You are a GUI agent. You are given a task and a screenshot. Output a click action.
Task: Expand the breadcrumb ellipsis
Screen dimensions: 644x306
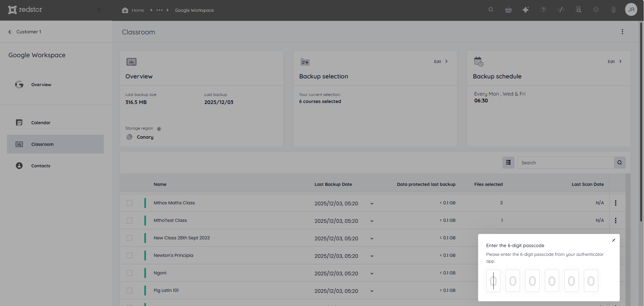point(159,10)
